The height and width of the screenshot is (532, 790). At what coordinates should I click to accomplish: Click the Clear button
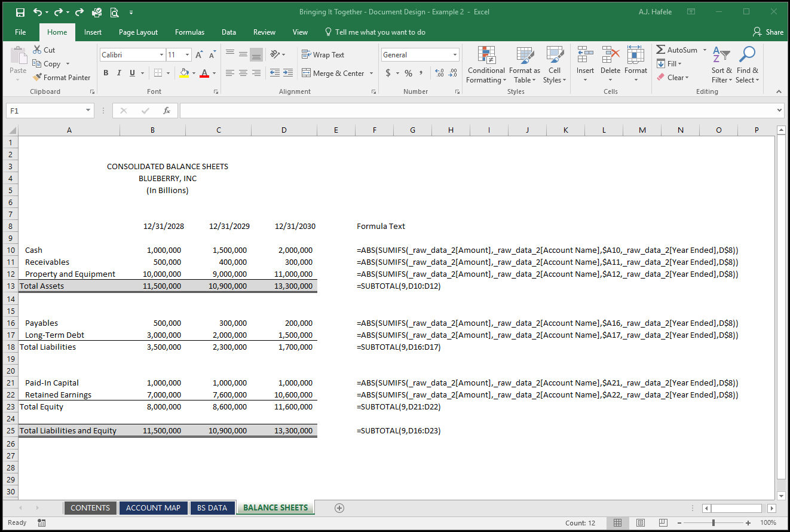673,78
